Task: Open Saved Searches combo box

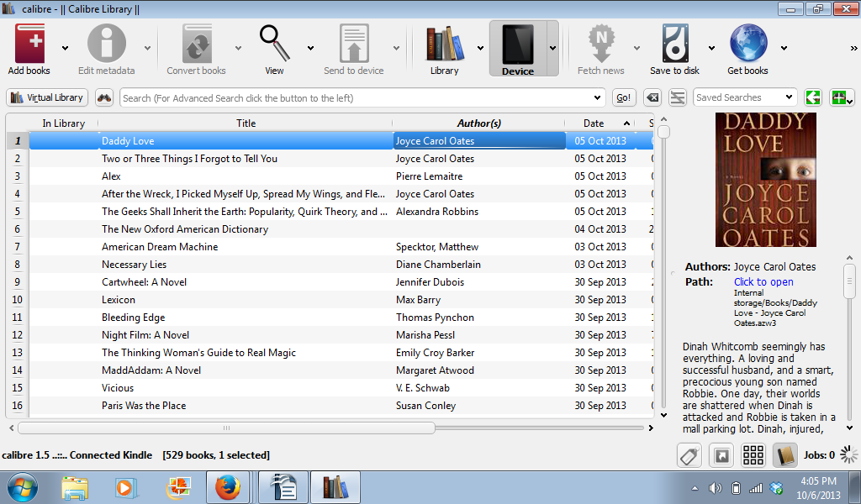Action: point(745,97)
